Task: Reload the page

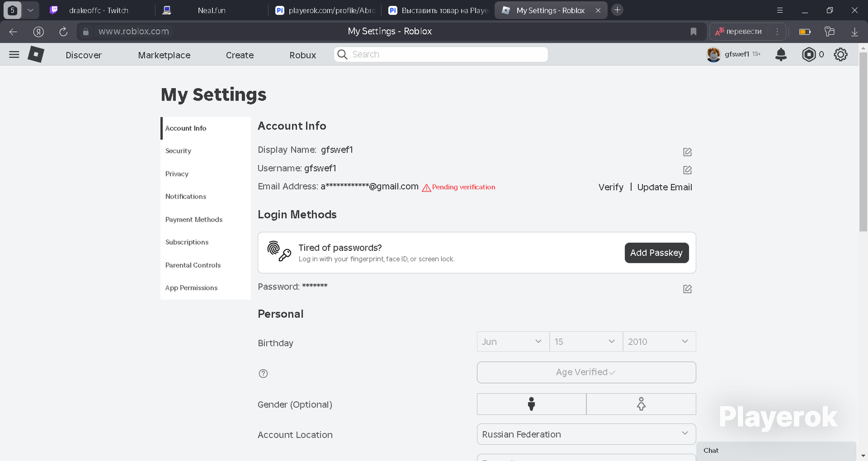Action: coord(63,31)
